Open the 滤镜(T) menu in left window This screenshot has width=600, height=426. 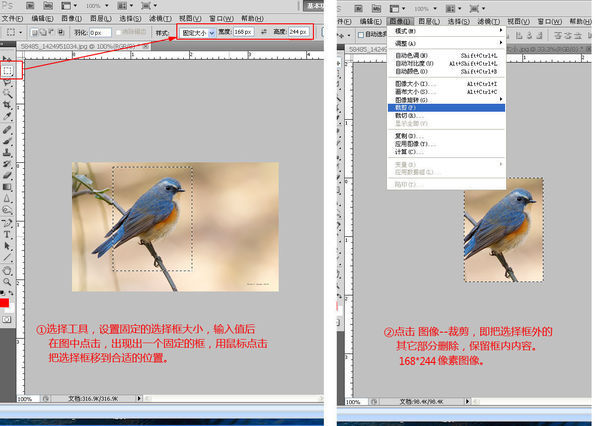click(x=160, y=18)
